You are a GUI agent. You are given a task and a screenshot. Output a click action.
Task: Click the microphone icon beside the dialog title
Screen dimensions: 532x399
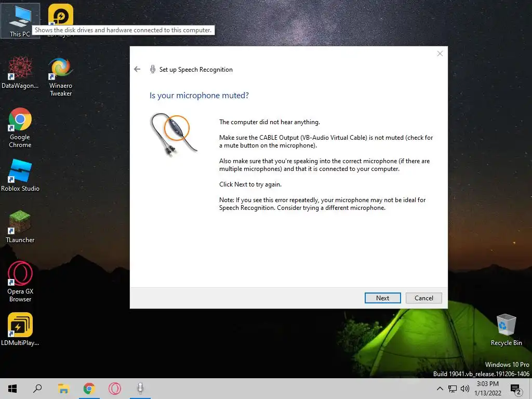point(153,69)
